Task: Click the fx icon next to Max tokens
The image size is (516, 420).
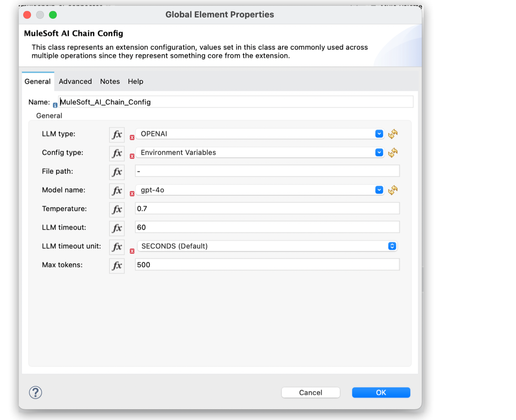Action: 117,266
